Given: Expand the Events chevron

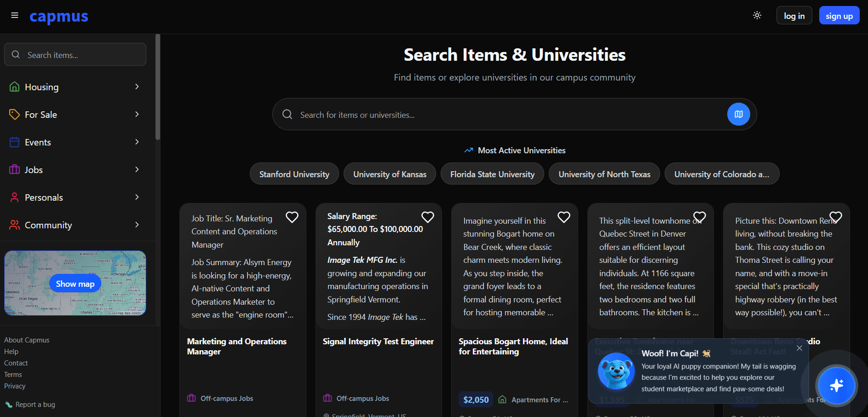Looking at the screenshot, I should (137, 142).
